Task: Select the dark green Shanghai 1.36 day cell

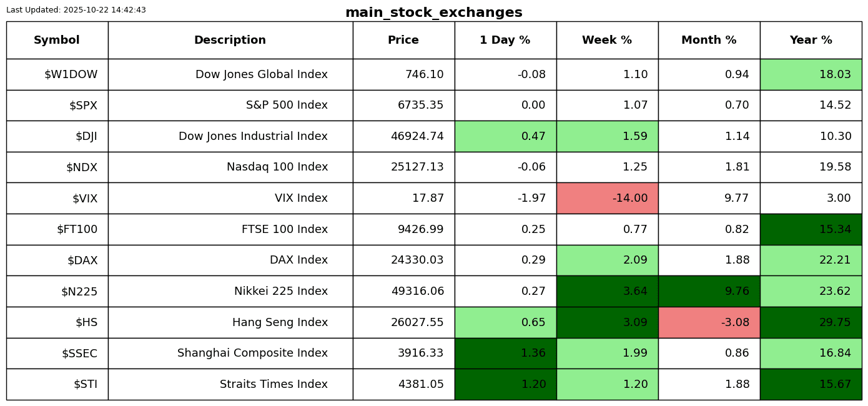Action: pyautogui.click(x=505, y=354)
